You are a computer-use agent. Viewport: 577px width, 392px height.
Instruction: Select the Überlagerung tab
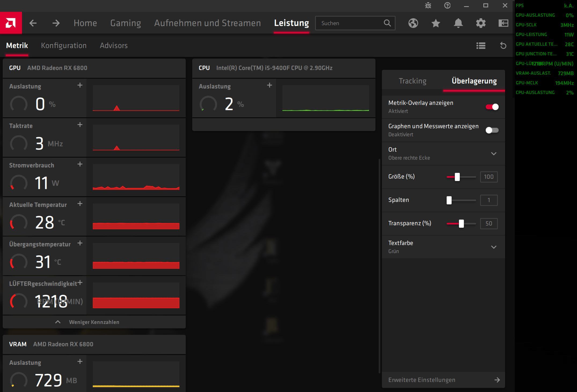474,81
